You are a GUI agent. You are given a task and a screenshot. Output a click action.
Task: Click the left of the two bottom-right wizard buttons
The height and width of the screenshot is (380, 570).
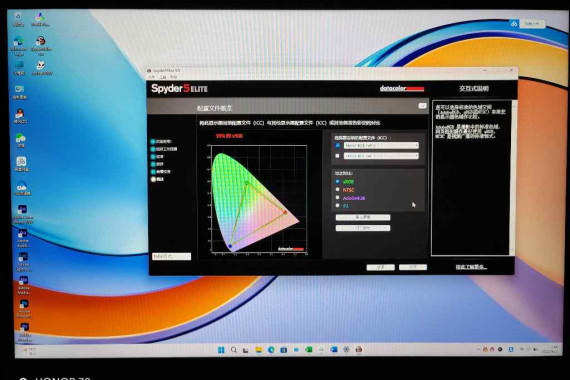pos(380,267)
